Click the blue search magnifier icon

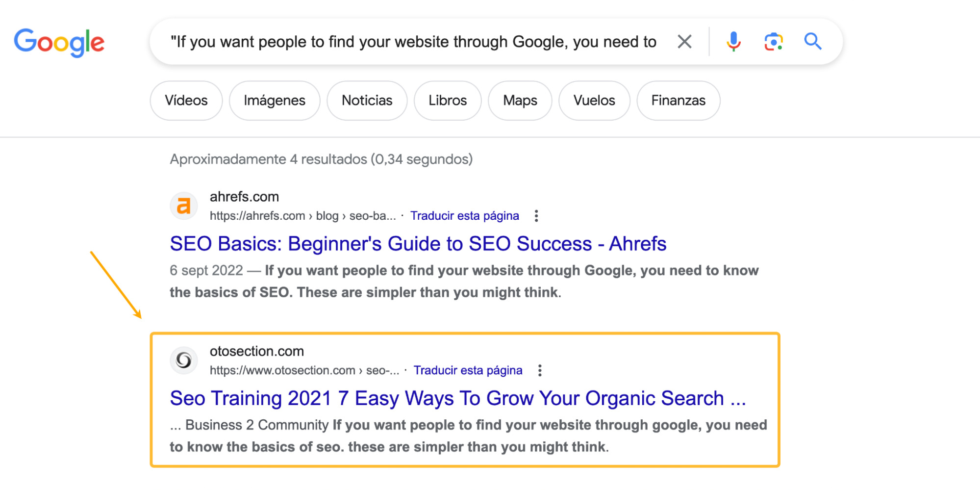click(x=812, y=42)
